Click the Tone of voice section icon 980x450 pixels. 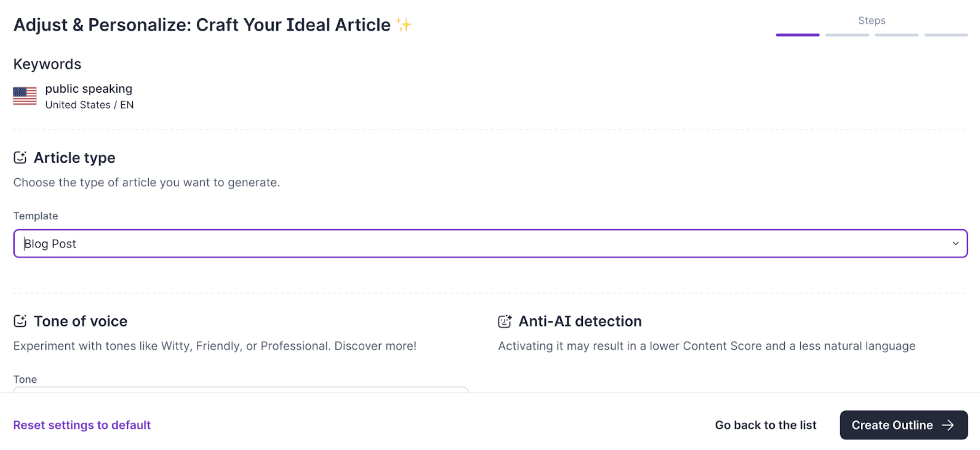tap(20, 321)
